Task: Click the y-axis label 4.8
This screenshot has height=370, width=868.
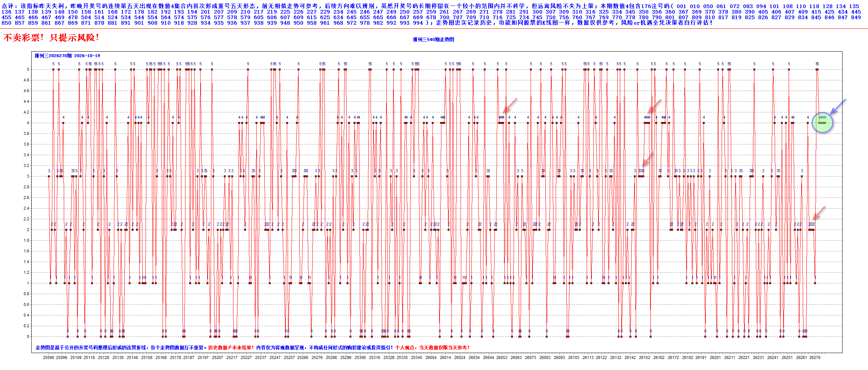Action: click(x=27, y=80)
